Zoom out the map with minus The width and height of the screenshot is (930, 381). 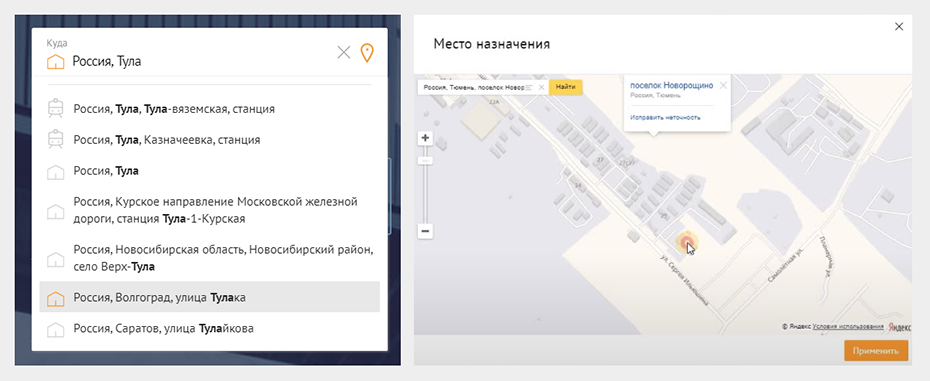[425, 231]
